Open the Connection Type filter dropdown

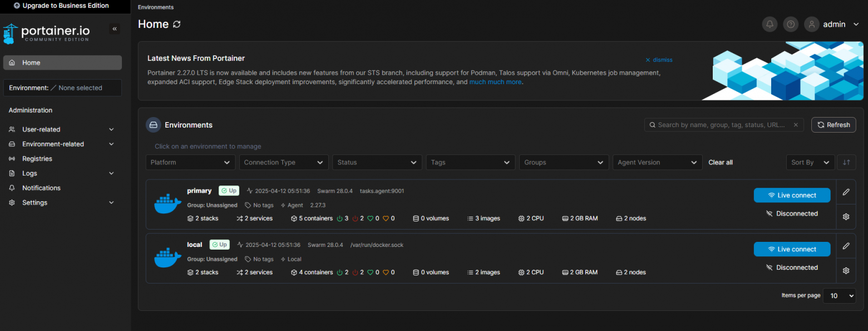(x=284, y=162)
